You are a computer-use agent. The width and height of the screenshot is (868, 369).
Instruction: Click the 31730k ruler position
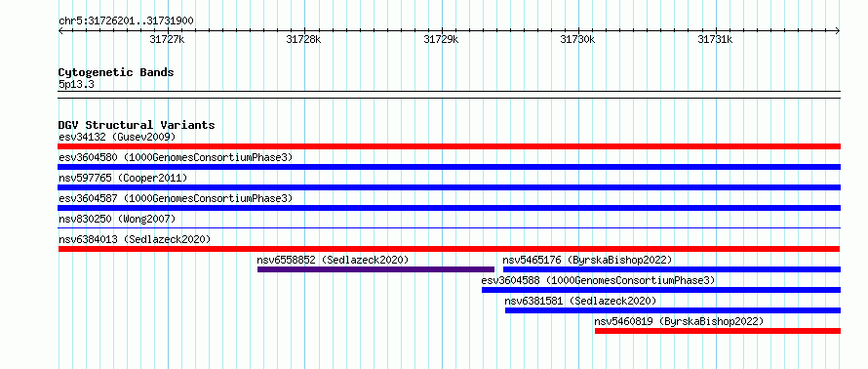[578, 39]
